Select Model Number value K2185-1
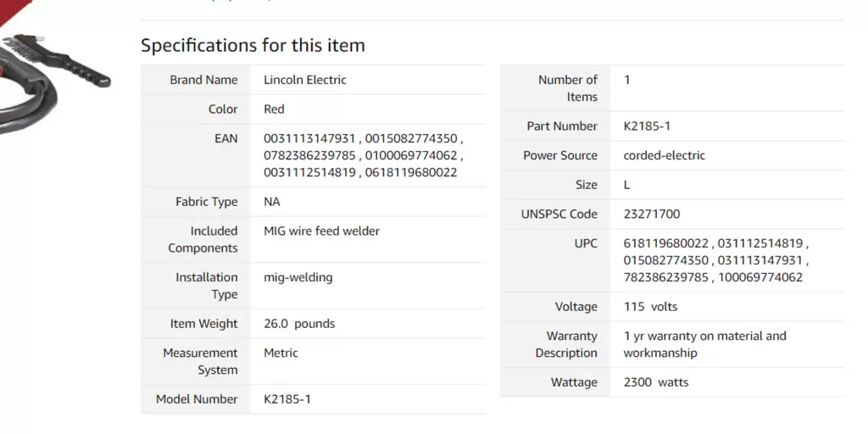The height and width of the screenshot is (434, 868). click(x=287, y=400)
